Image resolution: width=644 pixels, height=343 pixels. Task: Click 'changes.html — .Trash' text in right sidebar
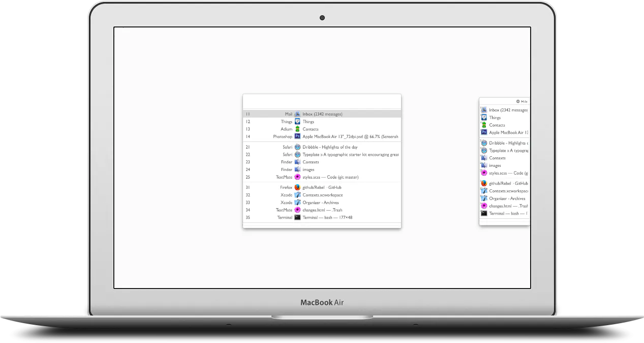pos(509,206)
